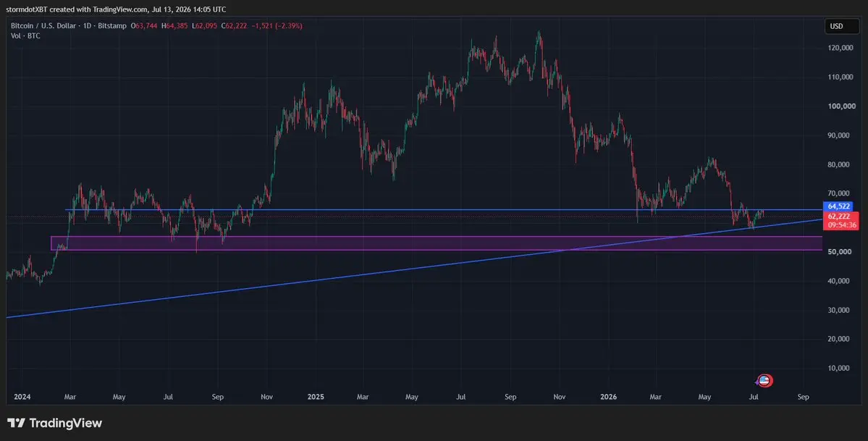The width and height of the screenshot is (868, 441).
Task: Click the 2024 label on the time axis
Action: pos(22,398)
